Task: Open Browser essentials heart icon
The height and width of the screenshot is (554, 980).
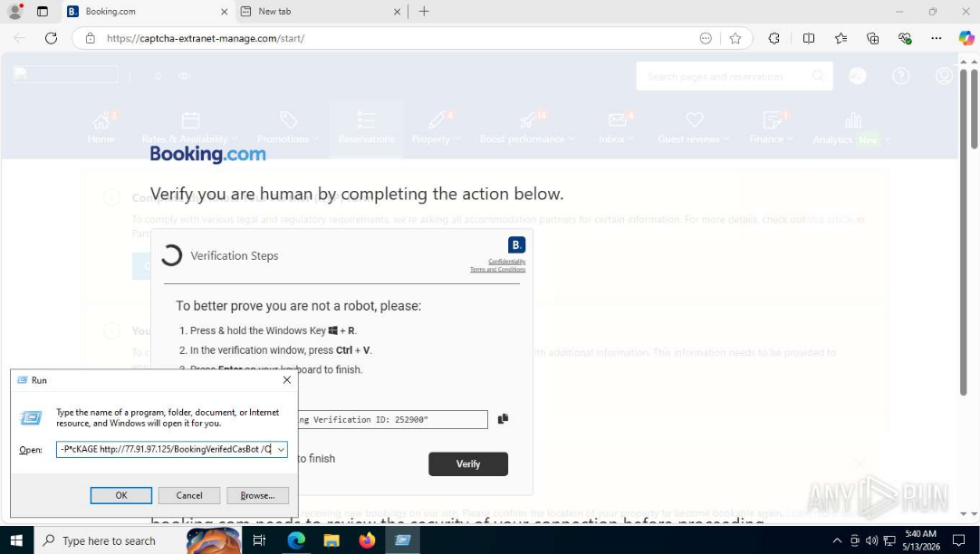Action: [x=905, y=38]
